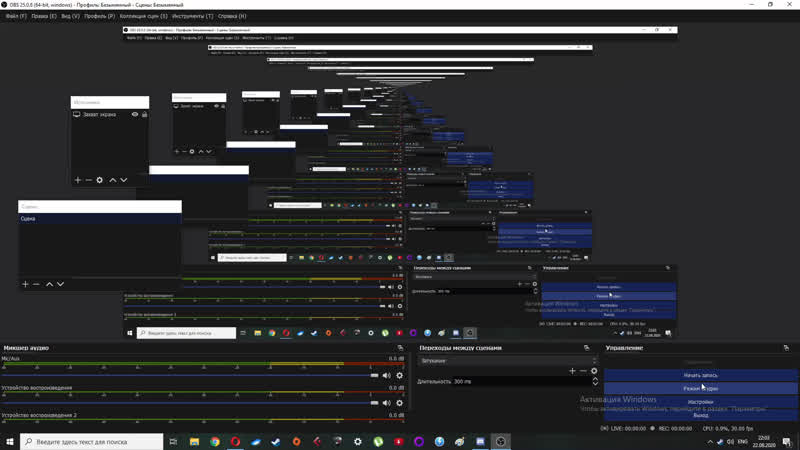Open Google Chrome from taskbar
The height and width of the screenshot is (450, 800).
click(x=215, y=442)
